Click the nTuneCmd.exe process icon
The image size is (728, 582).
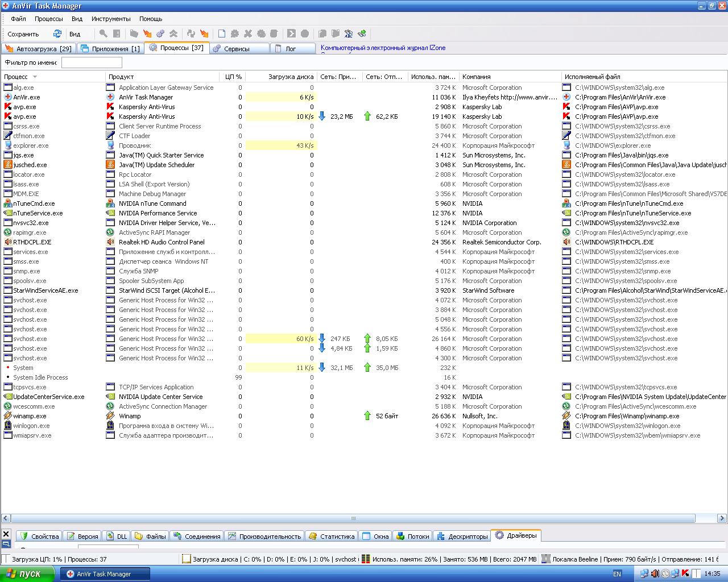(x=8, y=203)
